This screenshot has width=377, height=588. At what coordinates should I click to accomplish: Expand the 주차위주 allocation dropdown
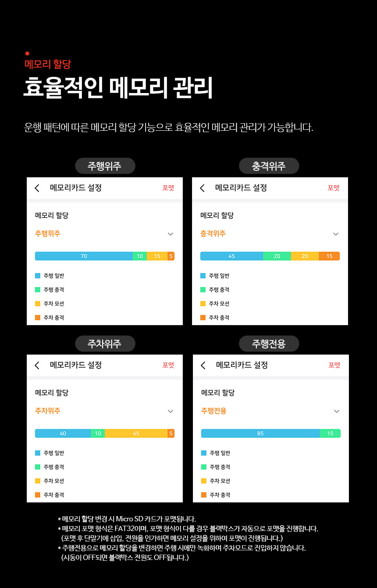(171, 411)
